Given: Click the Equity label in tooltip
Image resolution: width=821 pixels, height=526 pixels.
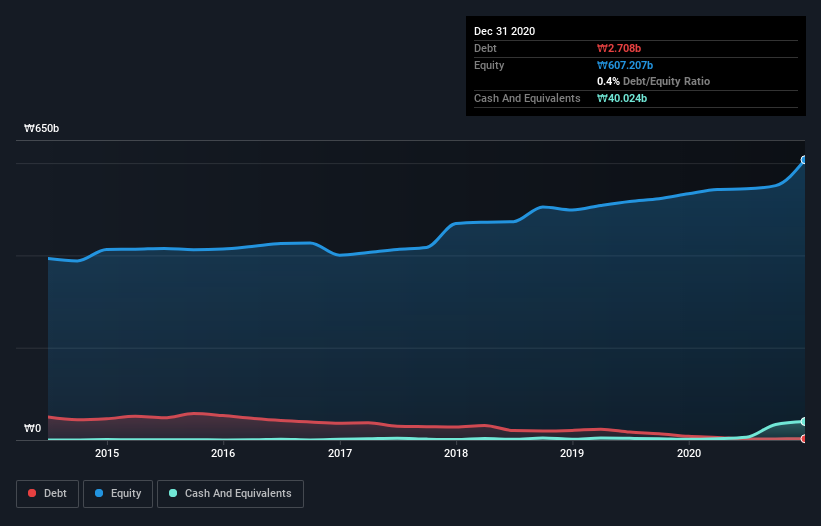Looking at the screenshot, I should tap(489, 65).
